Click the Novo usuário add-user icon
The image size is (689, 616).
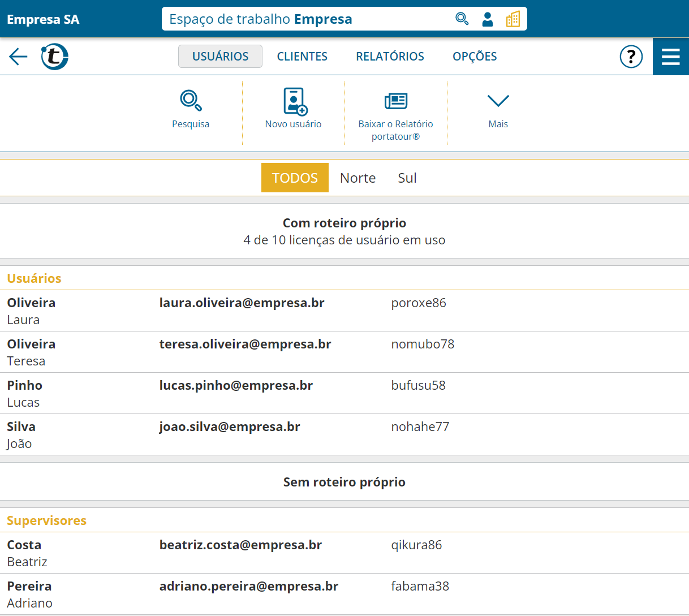(294, 101)
